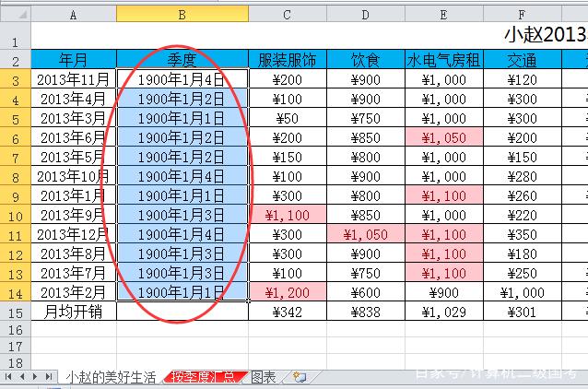Select 1900年1月3日 cell in row 10

pos(182,215)
